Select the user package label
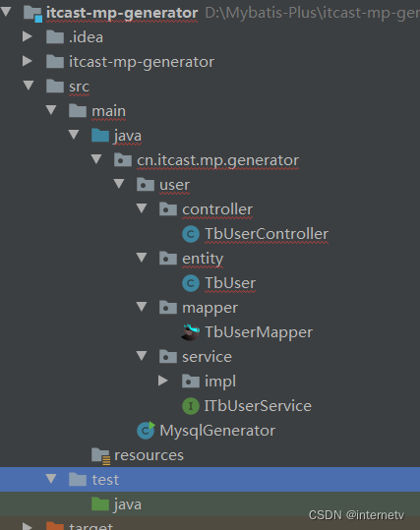Image resolution: width=420 pixels, height=530 pixels. [174, 185]
